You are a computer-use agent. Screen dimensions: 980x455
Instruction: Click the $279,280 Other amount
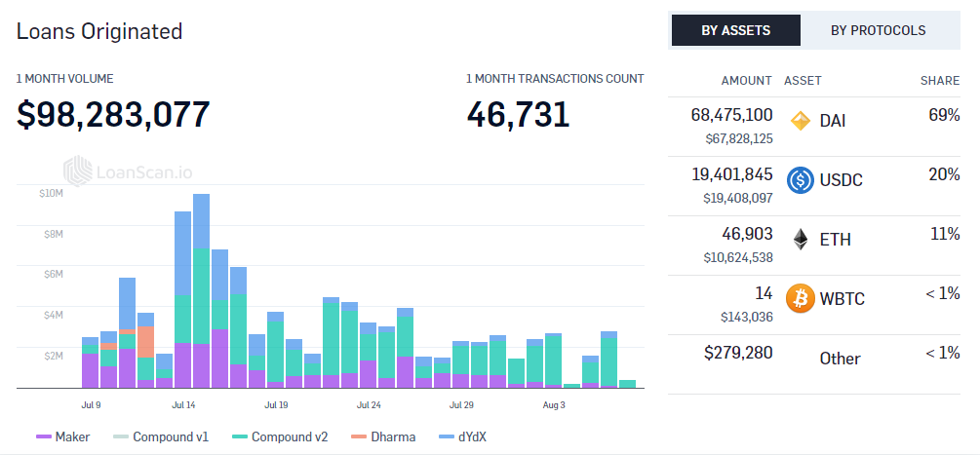(x=738, y=353)
